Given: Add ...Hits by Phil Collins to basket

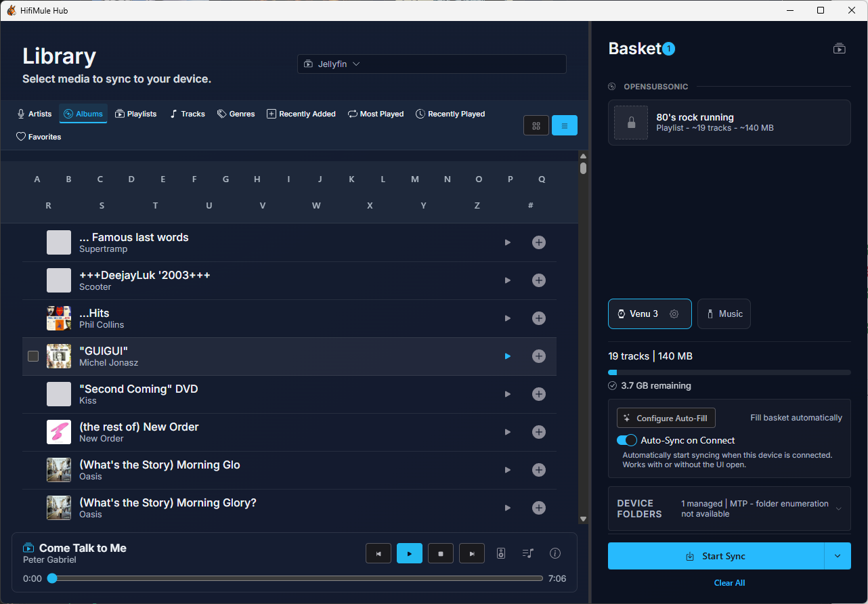Looking at the screenshot, I should tap(539, 318).
